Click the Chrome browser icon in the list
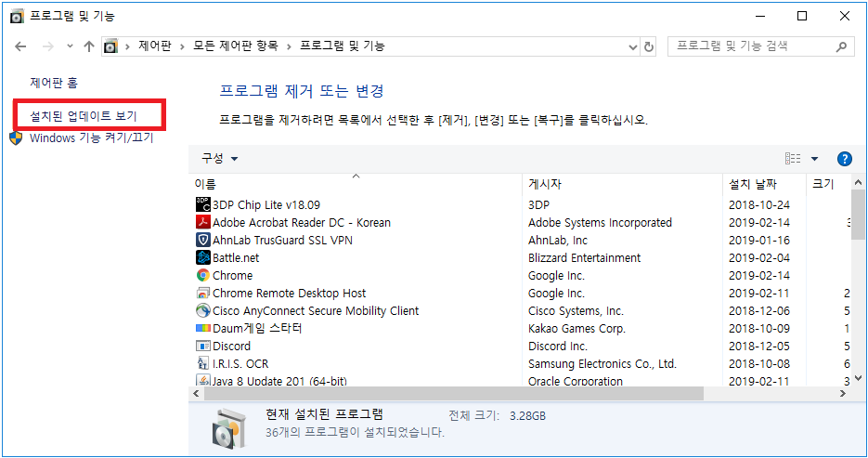This screenshot has height=458, width=868. [203, 275]
